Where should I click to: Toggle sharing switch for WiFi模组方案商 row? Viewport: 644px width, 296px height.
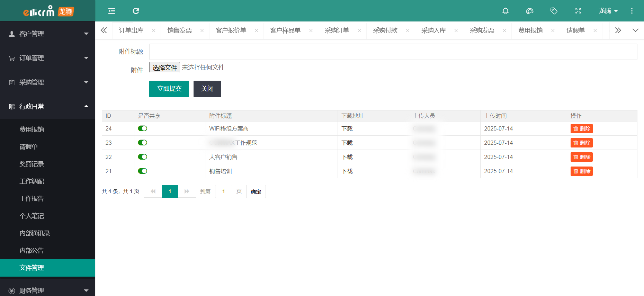coord(142,128)
